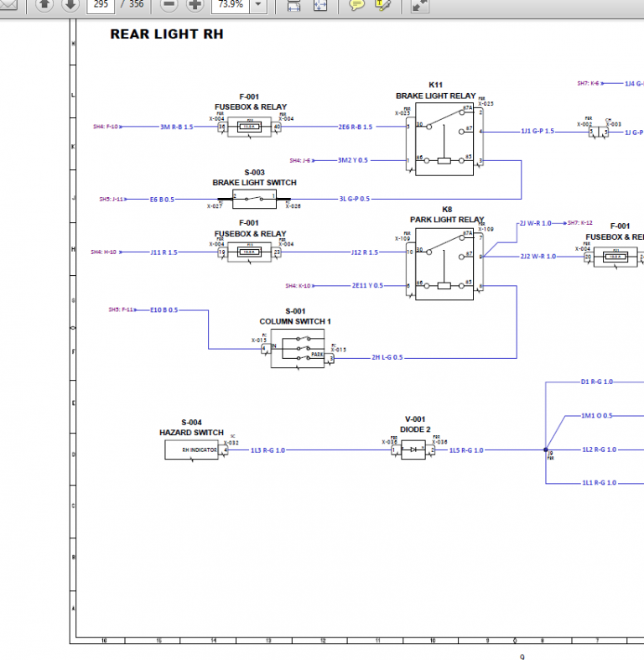Image resolution: width=644 pixels, height=660 pixels.
Task: Zoom in with the plus button
Action: (195, 5)
